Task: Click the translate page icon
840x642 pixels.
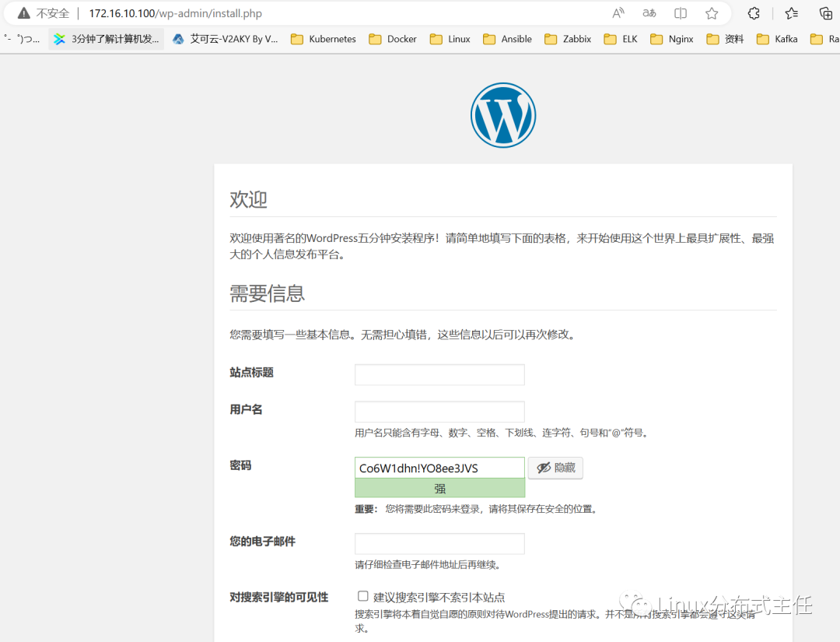Action: (x=649, y=13)
